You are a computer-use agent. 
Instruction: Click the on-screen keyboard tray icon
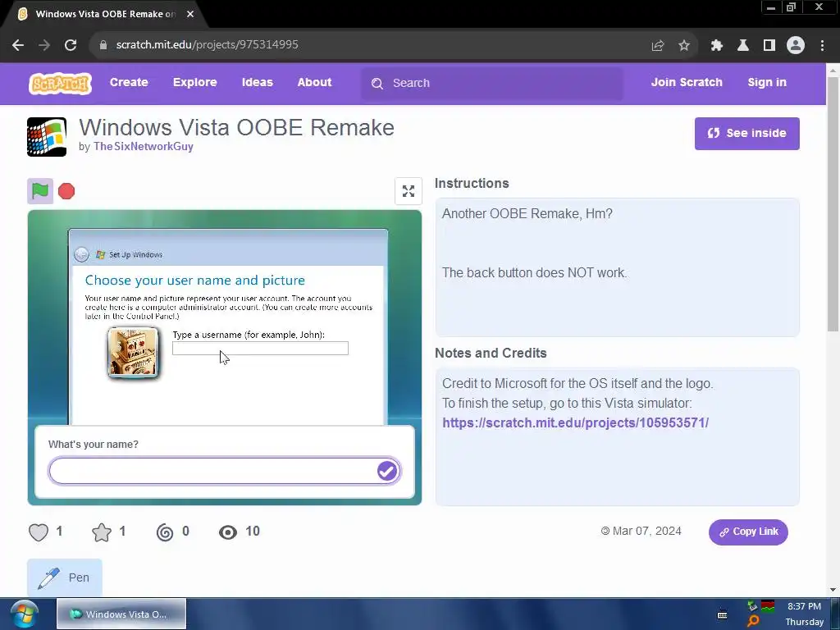(x=722, y=614)
